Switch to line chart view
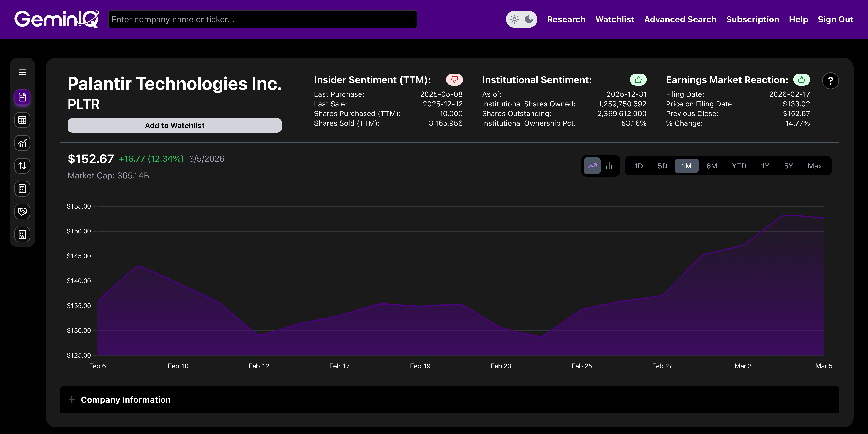Image resolution: width=868 pixels, height=434 pixels. tap(592, 166)
